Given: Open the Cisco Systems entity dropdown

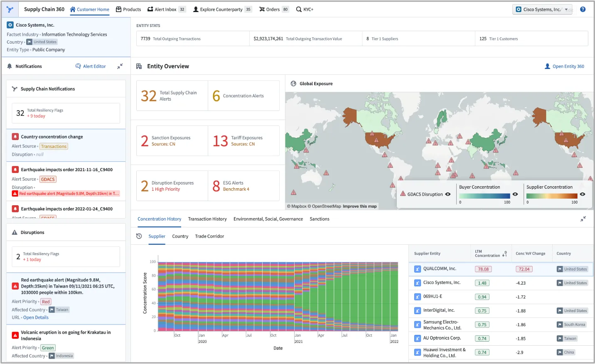Looking at the screenshot, I should 566,10.
